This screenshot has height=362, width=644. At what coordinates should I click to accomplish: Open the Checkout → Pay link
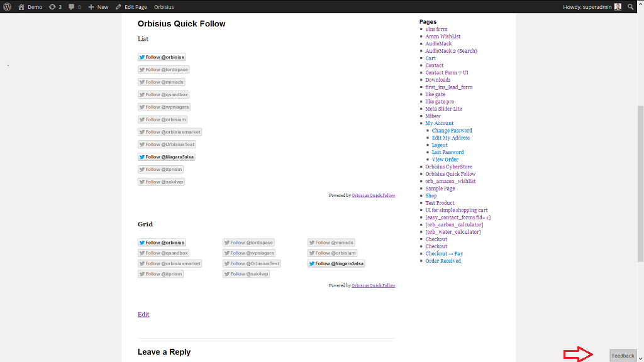click(444, 254)
